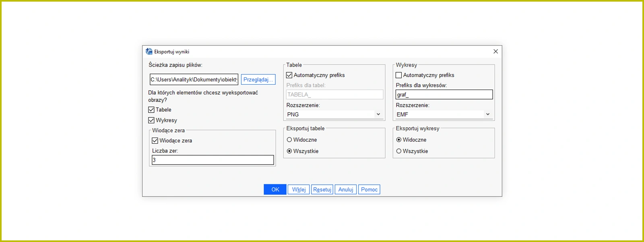
Task: Uncheck the Tabele export checkbox
Action: [x=151, y=110]
